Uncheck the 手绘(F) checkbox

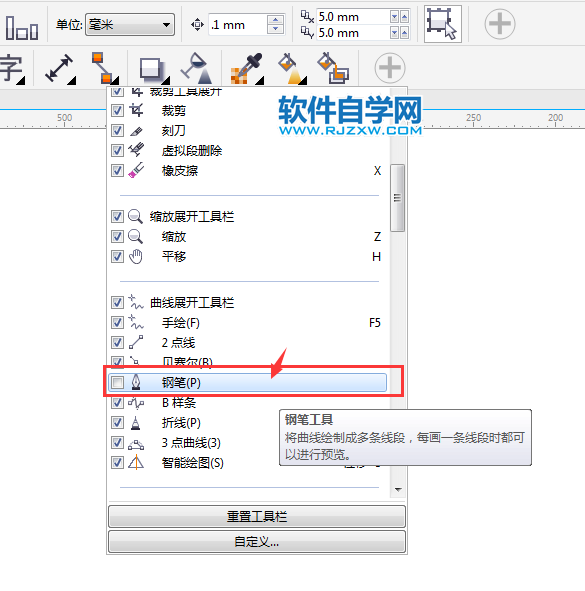click(x=117, y=322)
